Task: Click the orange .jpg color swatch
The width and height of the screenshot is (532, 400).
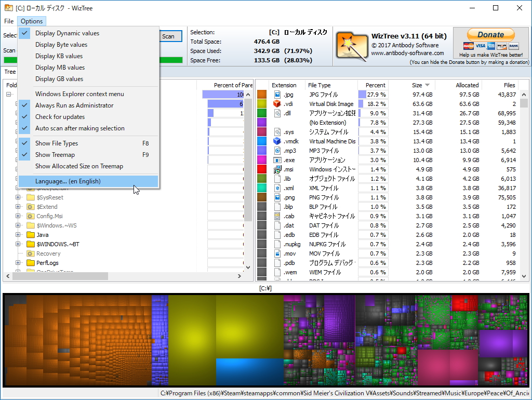Action: click(262, 95)
